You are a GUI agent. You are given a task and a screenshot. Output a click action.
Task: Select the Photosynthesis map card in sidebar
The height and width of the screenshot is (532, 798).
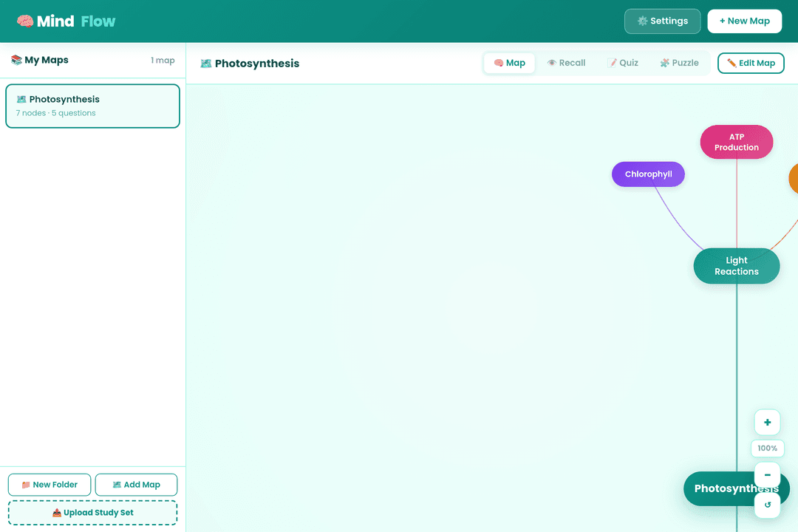tap(92, 106)
